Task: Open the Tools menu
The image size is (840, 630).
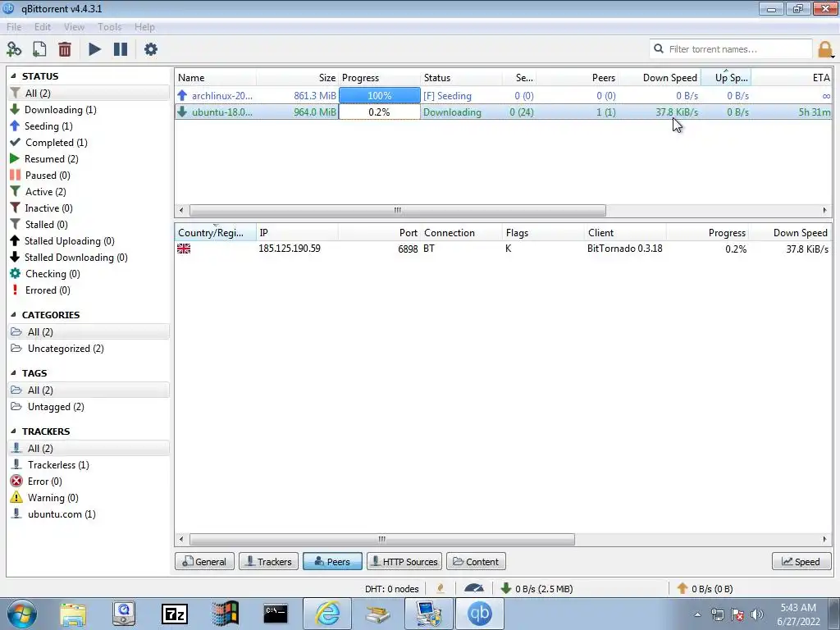Action: (109, 27)
